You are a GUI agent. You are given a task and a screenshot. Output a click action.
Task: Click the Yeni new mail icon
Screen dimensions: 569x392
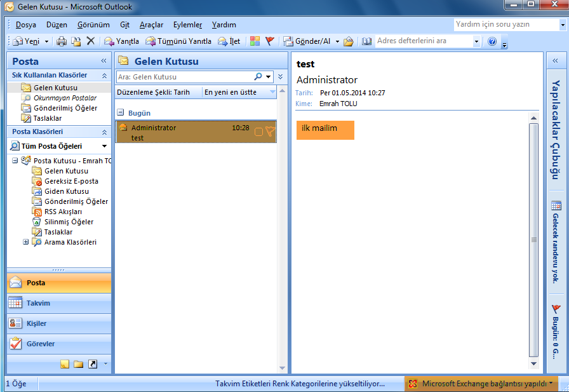pos(18,41)
